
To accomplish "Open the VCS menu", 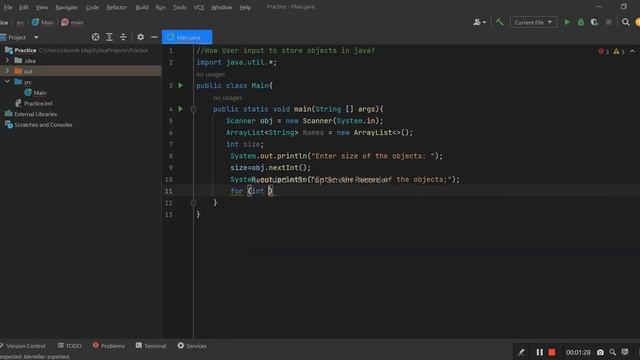I will (x=199, y=7).
